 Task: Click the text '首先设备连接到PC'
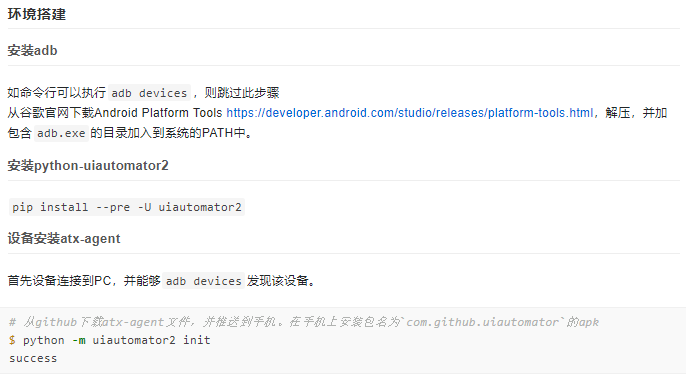[x=59, y=281]
